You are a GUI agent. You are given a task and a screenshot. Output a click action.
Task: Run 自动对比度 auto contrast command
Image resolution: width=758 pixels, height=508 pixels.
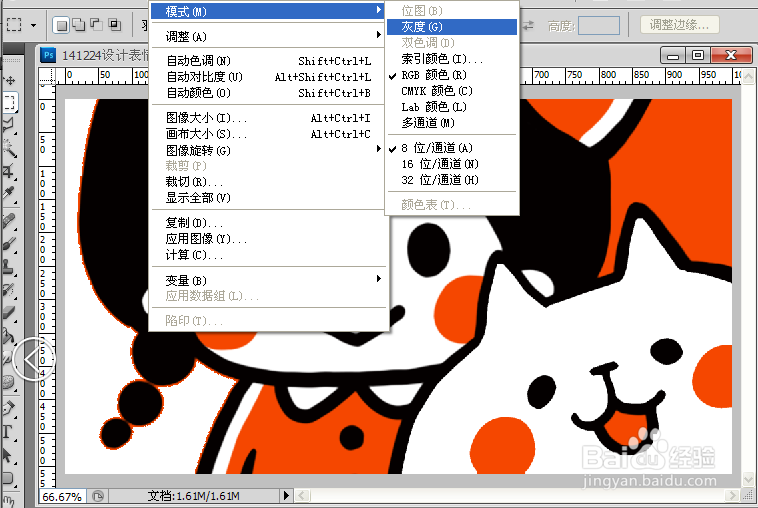269,77
